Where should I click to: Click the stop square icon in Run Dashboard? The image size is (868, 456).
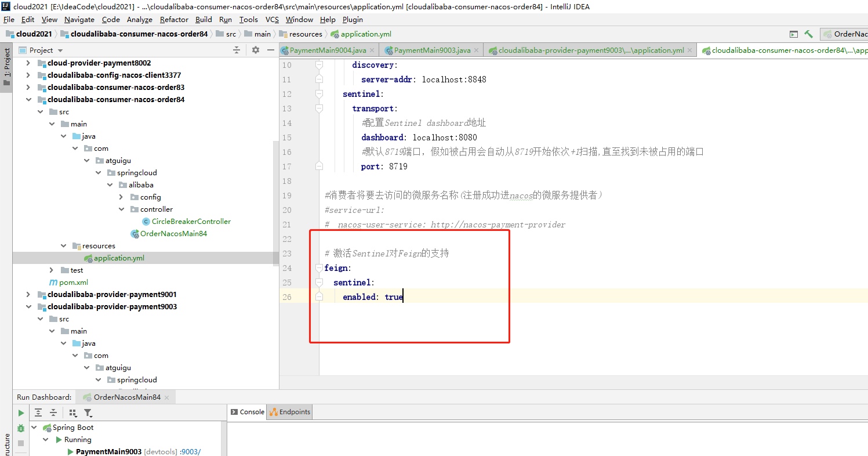pos(21,443)
